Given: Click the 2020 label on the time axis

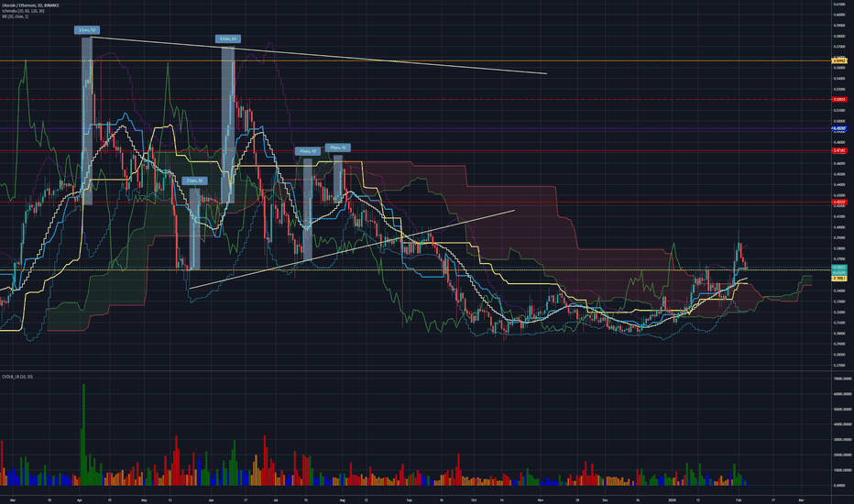Looking at the screenshot, I should pos(672,499).
